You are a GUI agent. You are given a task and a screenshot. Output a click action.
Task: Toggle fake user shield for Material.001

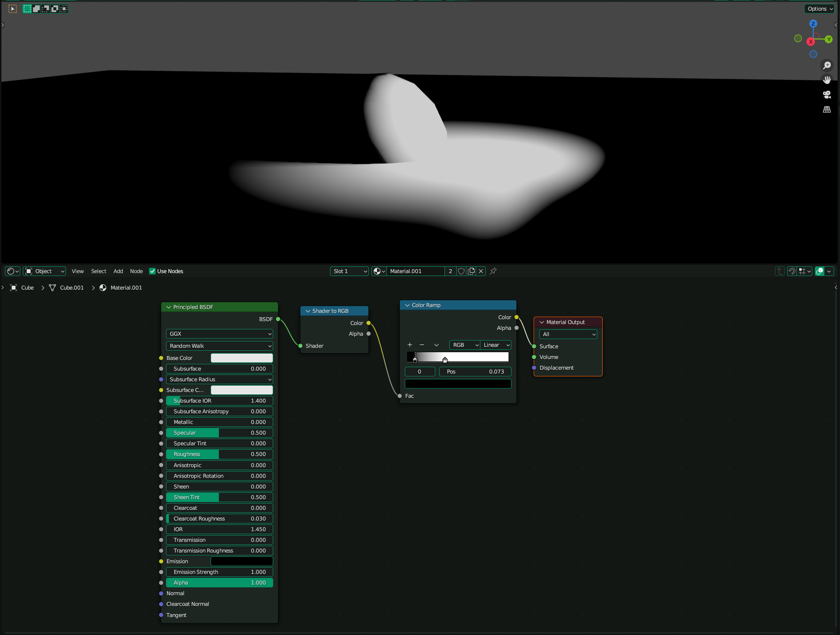461,271
